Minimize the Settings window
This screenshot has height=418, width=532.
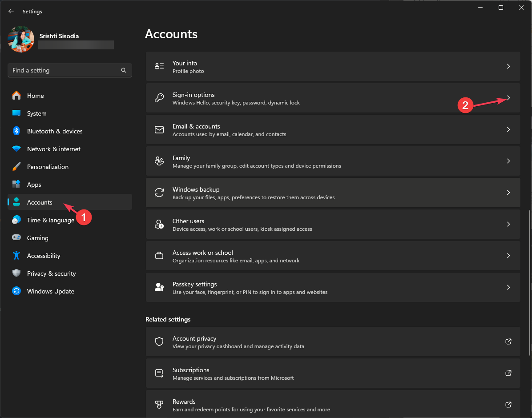(480, 8)
